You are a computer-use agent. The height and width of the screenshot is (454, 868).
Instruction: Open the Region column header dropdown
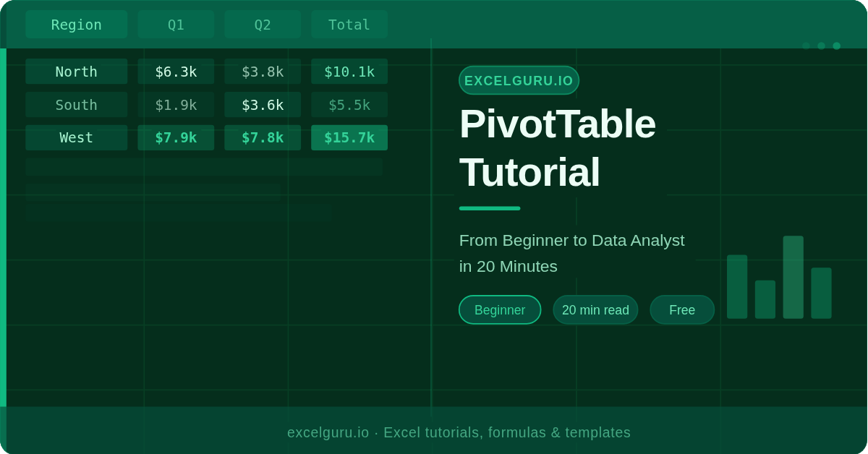[77, 24]
